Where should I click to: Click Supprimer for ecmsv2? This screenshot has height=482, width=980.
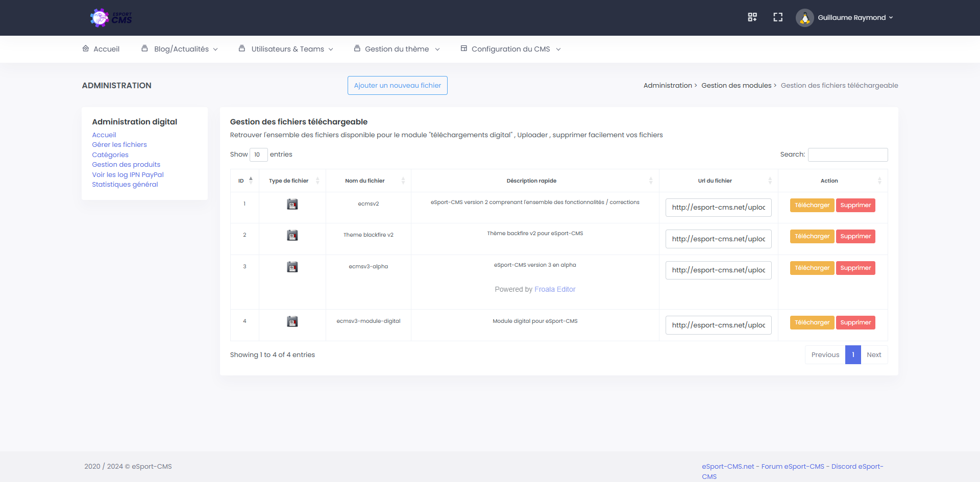(x=855, y=205)
